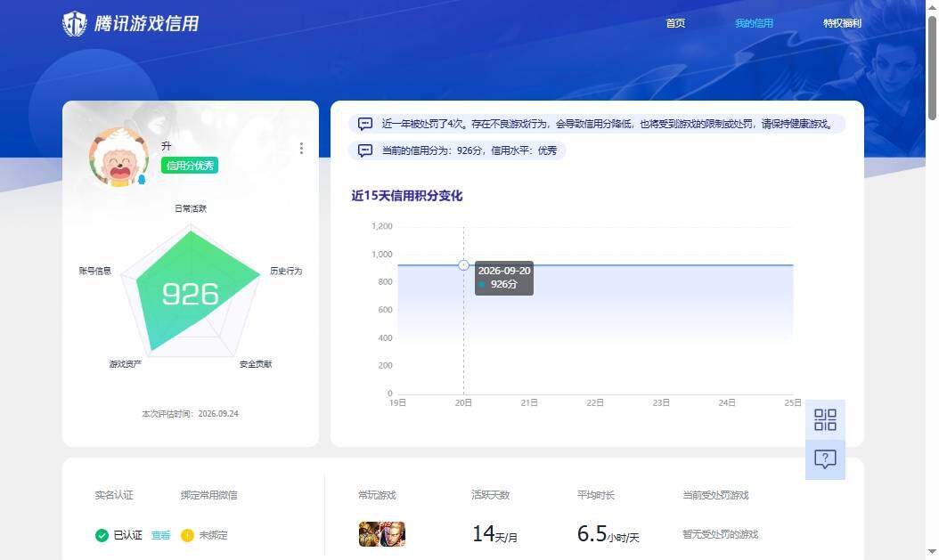This screenshot has width=939, height=560.
Task: Click the 近15天信用积分变化 heading
Action: (406, 196)
